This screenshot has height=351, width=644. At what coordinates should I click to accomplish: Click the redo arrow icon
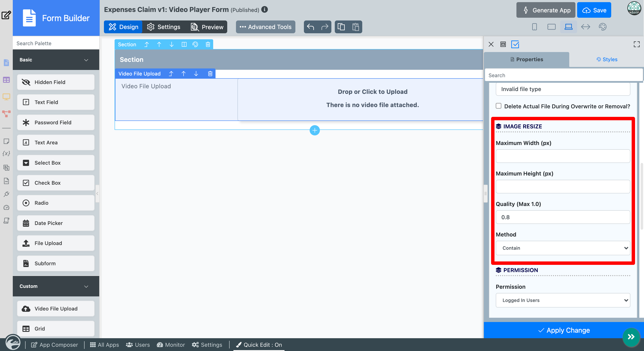coord(325,27)
